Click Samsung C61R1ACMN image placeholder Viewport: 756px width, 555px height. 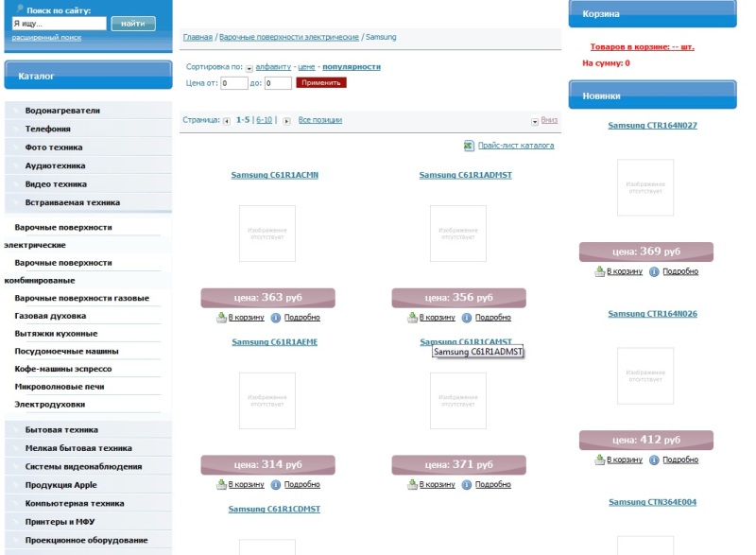click(267, 234)
